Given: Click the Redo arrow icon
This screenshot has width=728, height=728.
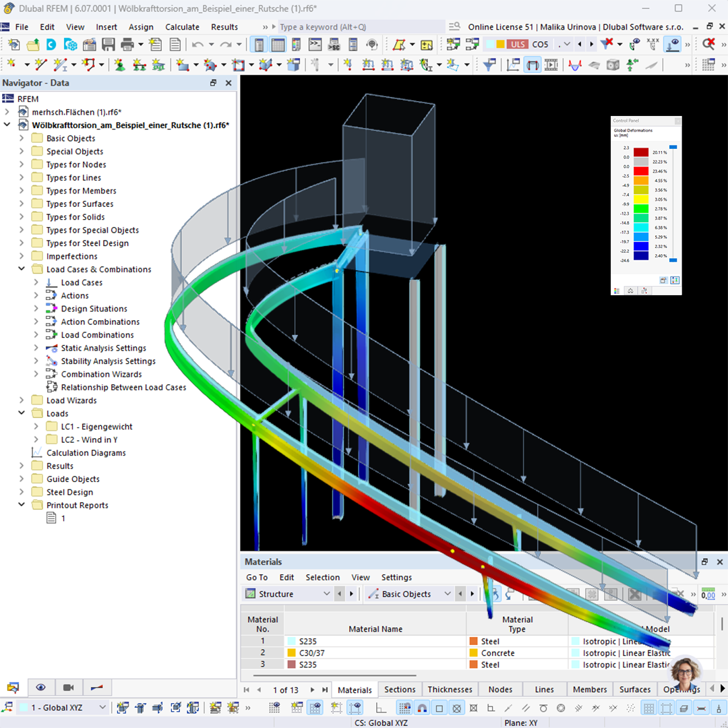Looking at the screenshot, I should [226, 44].
